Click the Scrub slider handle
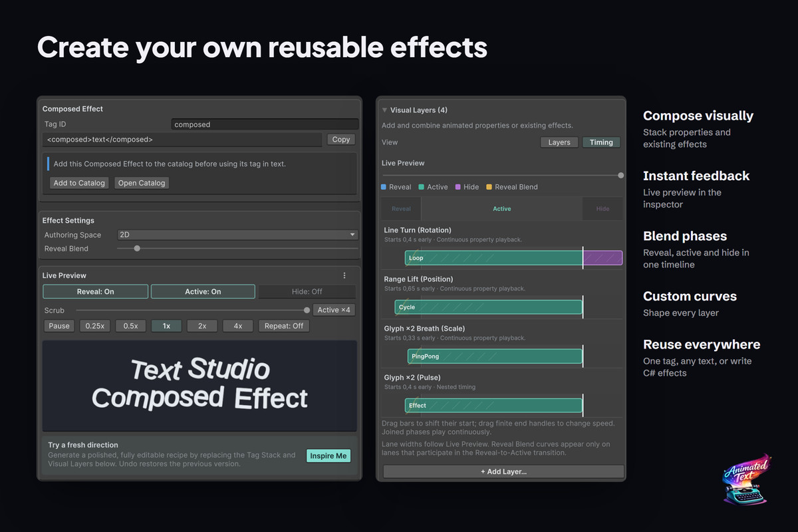Image resolution: width=798 pixels, height=532 pixels. [307, 310]
